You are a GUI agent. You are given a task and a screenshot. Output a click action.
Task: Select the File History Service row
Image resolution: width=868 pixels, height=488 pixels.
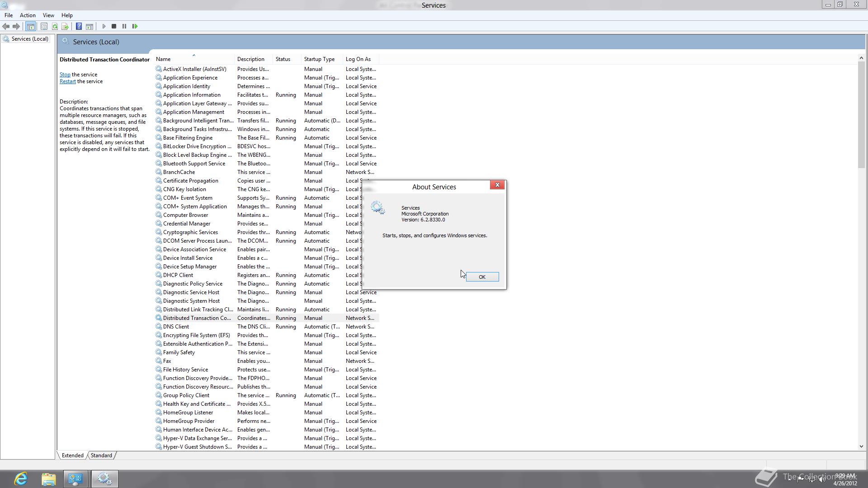[x=267, y=370]
